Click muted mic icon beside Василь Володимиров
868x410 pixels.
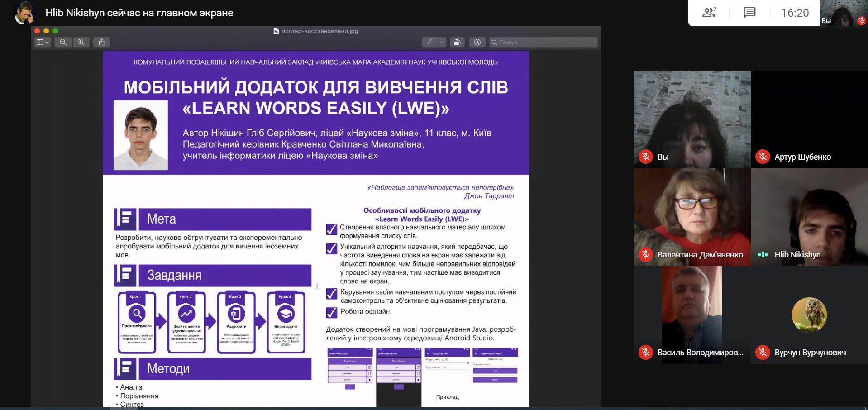[x=646, y=352]
